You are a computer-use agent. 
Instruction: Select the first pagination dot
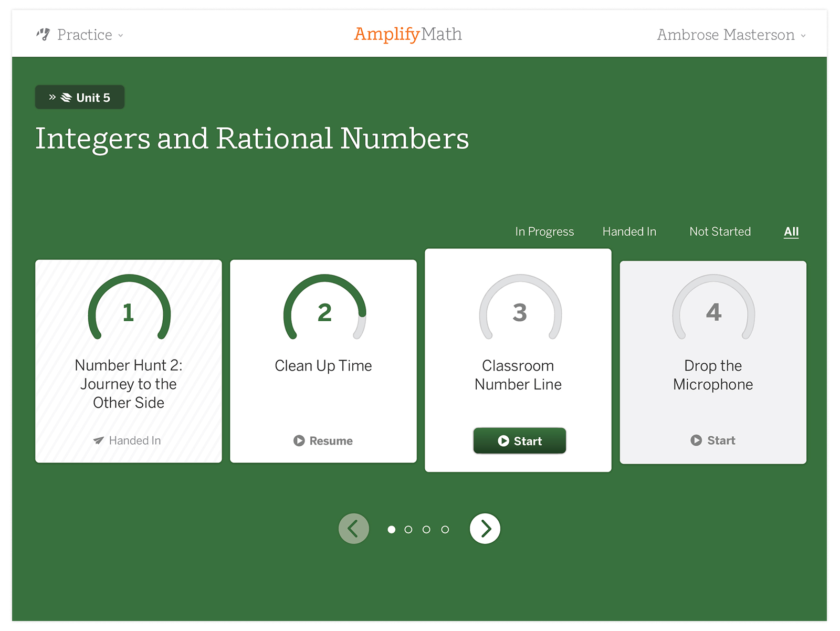coord(391,530)
